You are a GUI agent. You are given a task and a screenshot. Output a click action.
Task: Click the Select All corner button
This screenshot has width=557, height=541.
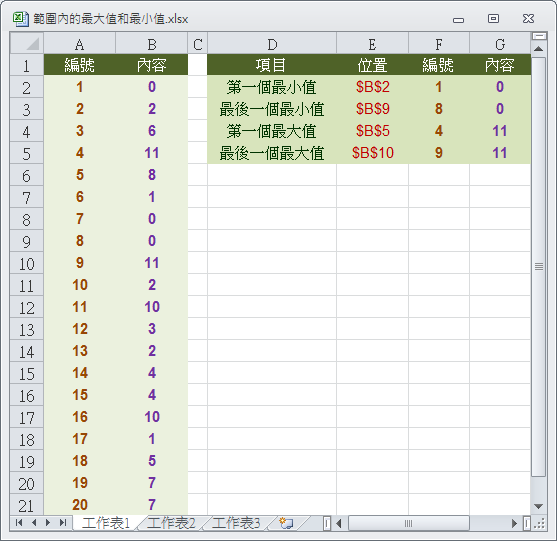[27, 43]
